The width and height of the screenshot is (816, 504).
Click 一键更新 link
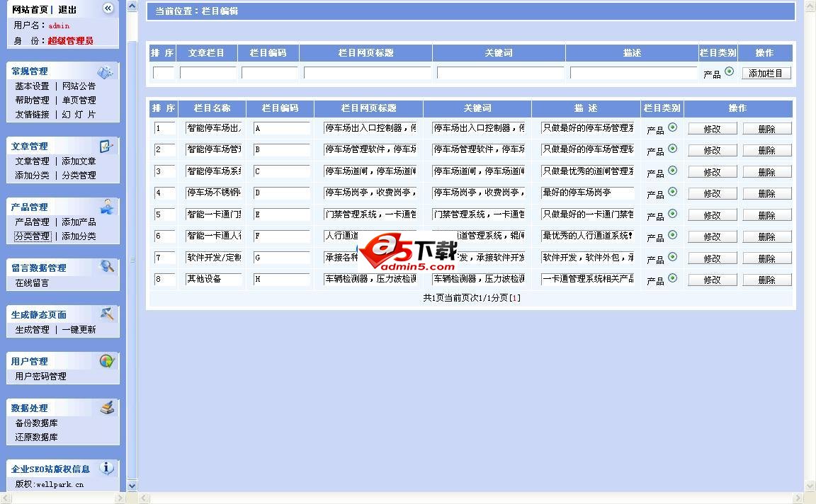(x=79, y=330)
